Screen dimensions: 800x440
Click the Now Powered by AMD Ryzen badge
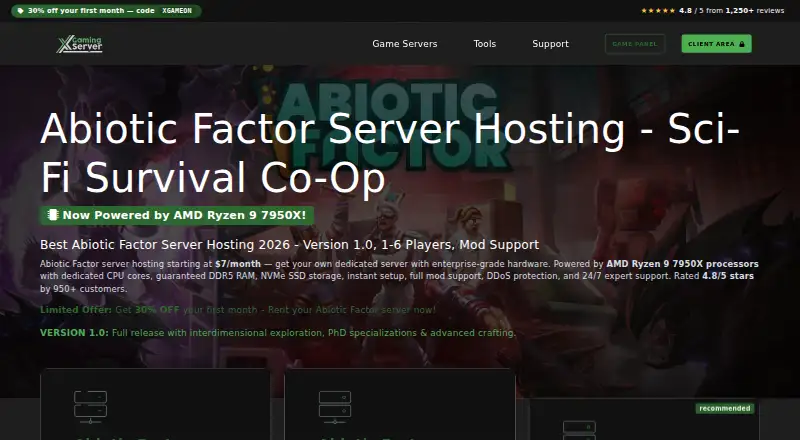tap(177, 215)
